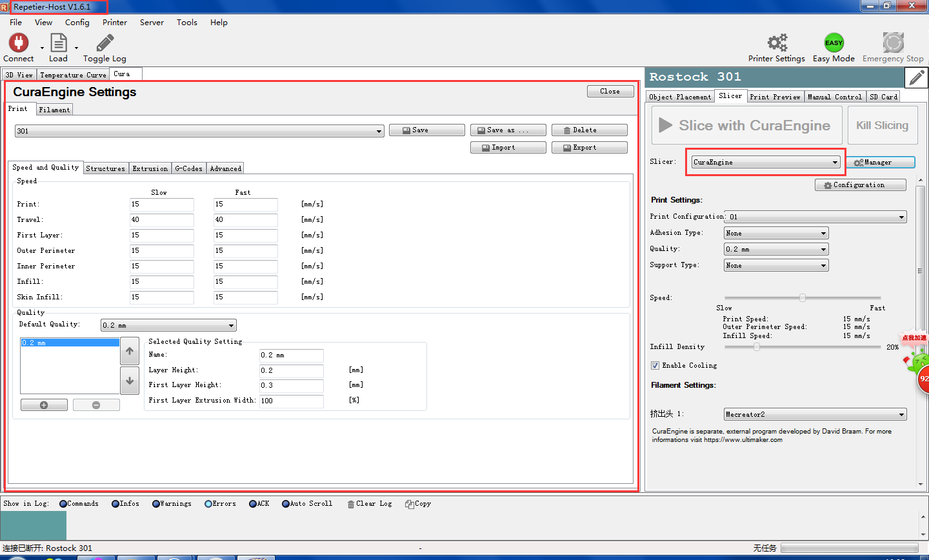Add a new quality setting with plus button
Image resolution: width=929 pixels, height=560 pixels.
pyautogui.click(x=44, y=405)
